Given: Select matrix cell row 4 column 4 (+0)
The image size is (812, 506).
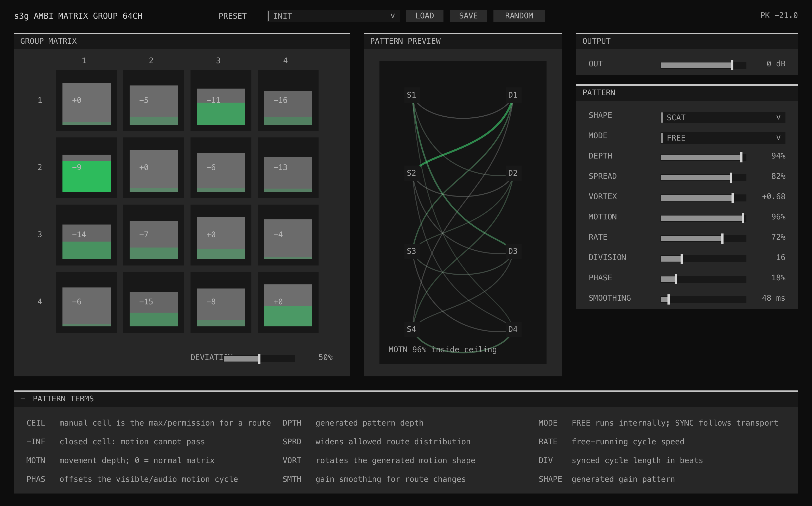Looking at the screenshot, I should pyautogui.click(x=288, y=302).
